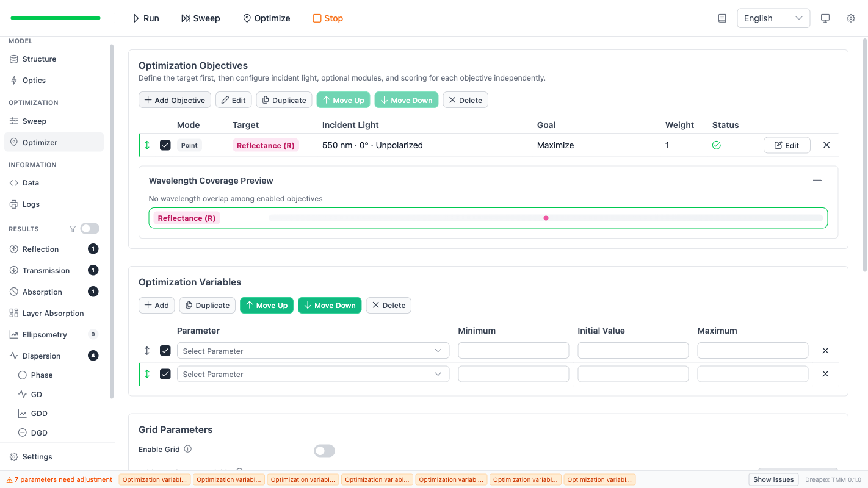The width and height of the screenshot is (868, 488).
Task: Uncheck the Reflectance objective row
Action: (x=165, y=145)
